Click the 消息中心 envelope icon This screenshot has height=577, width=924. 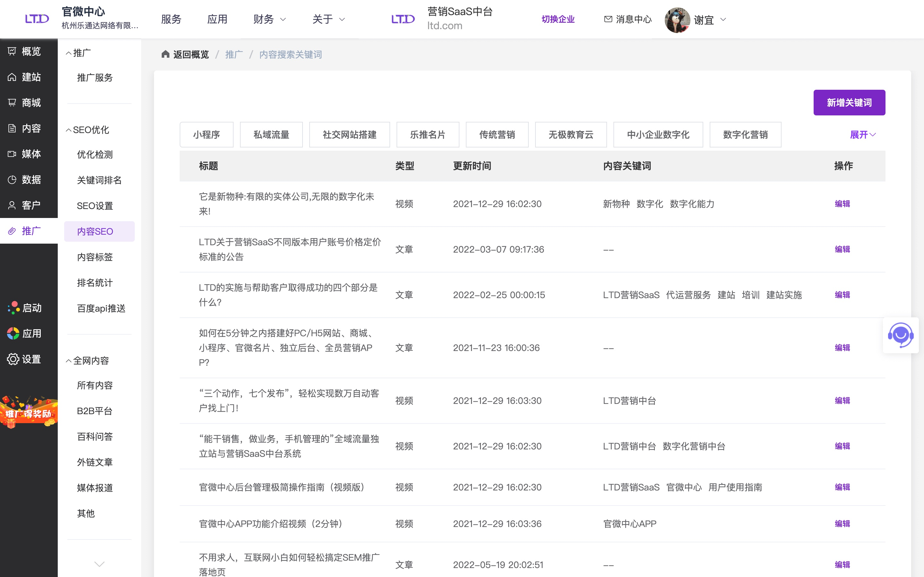(x=608, y=19)
